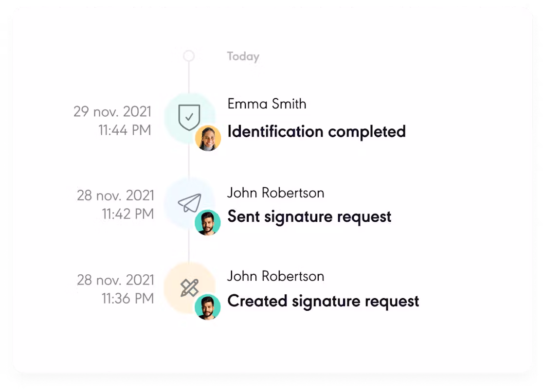545x392 pixels.
Task: Select the 11:44 PM timestamp
Action: point(125,130)
